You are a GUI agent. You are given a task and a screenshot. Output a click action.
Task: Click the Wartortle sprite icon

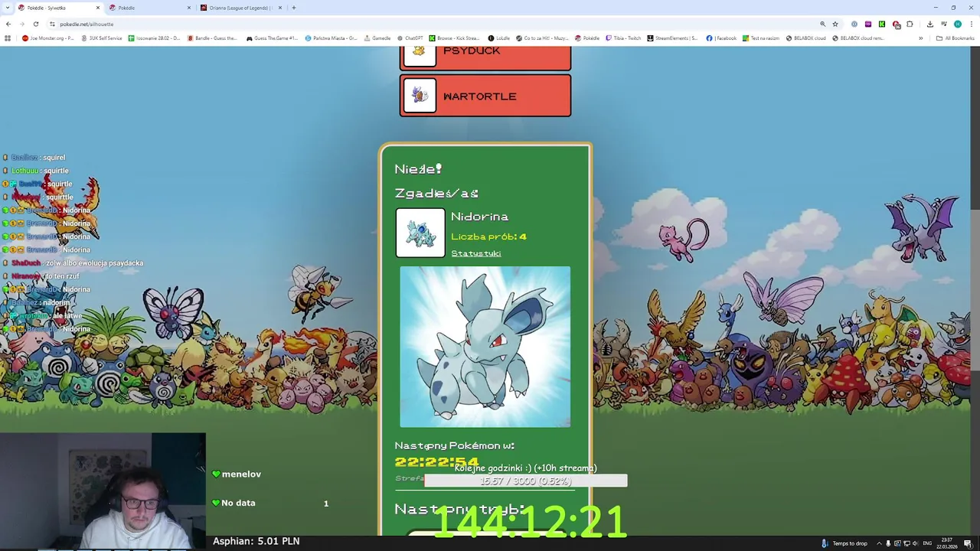click(x=420, y=96)
